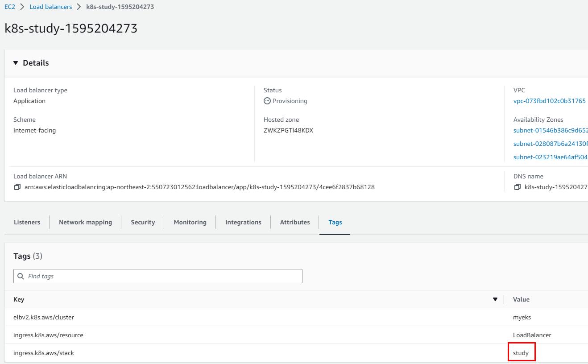Image resolution: width=588 pixels, height=364 pixels.
Task: Switch to Network mapping tab
Action: click(x=85, y=222)
